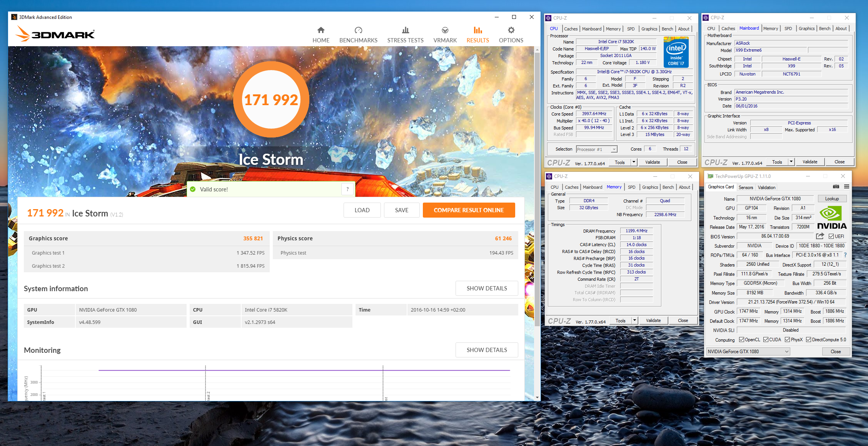Go to STRESS TESTS section

click(x=405, y=35)
